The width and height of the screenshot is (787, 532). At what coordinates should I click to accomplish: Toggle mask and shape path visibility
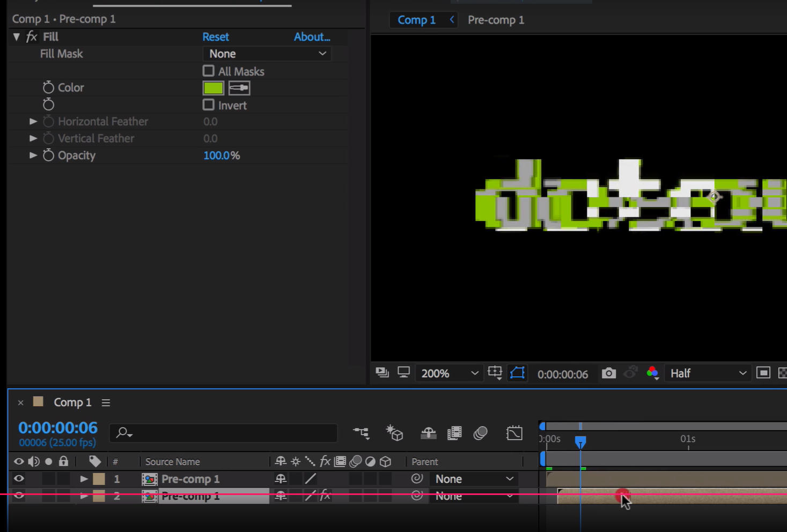pyautogui.click(x=517, y=373)
